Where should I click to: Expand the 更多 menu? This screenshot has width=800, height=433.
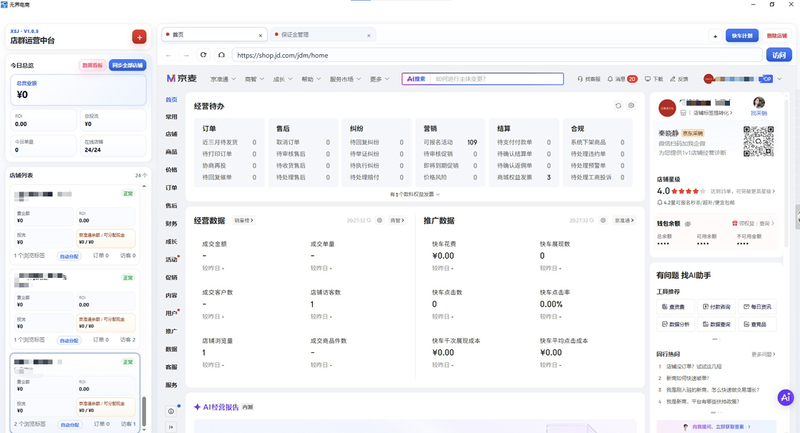pos(380,79)
